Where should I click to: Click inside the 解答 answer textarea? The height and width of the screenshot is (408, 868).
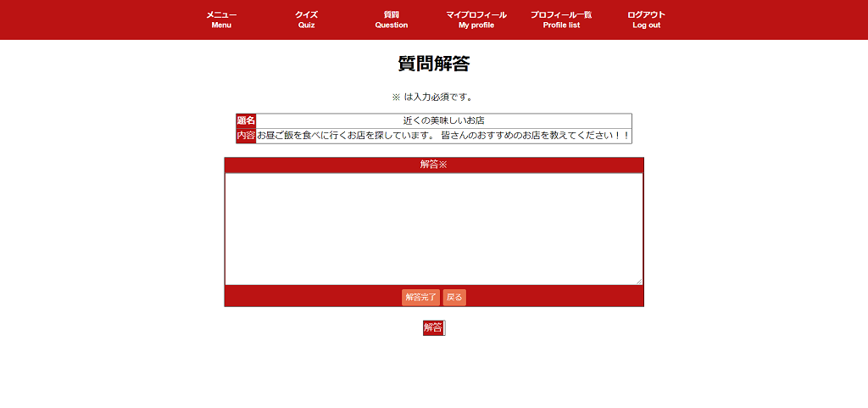pos(434,229)
